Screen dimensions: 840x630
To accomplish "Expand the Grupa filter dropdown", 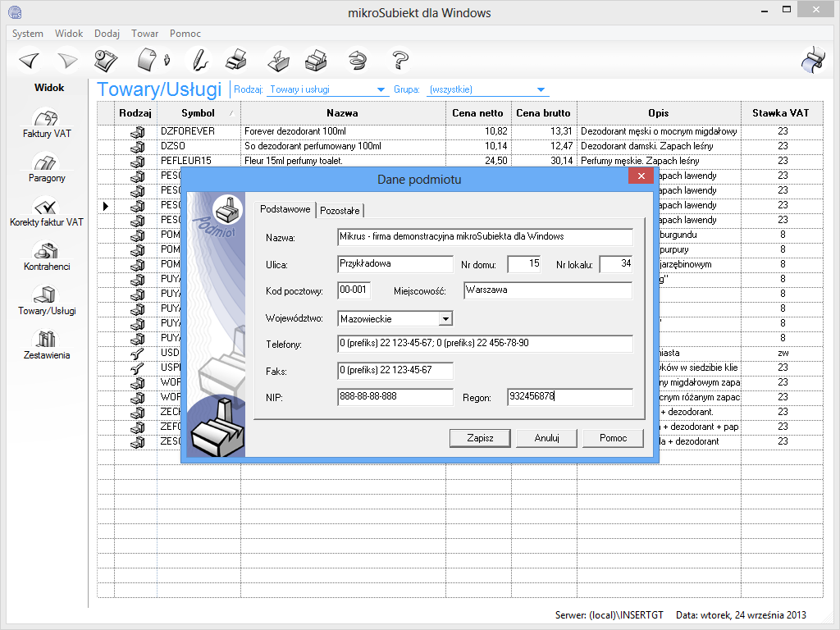I will [541, 90].
